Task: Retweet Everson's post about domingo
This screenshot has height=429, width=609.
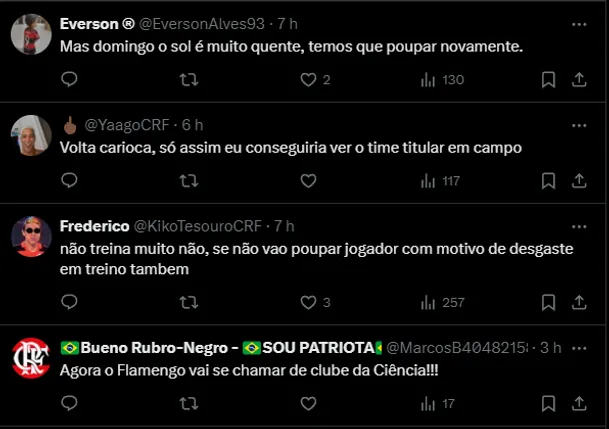Action: [x=187, y=79]
